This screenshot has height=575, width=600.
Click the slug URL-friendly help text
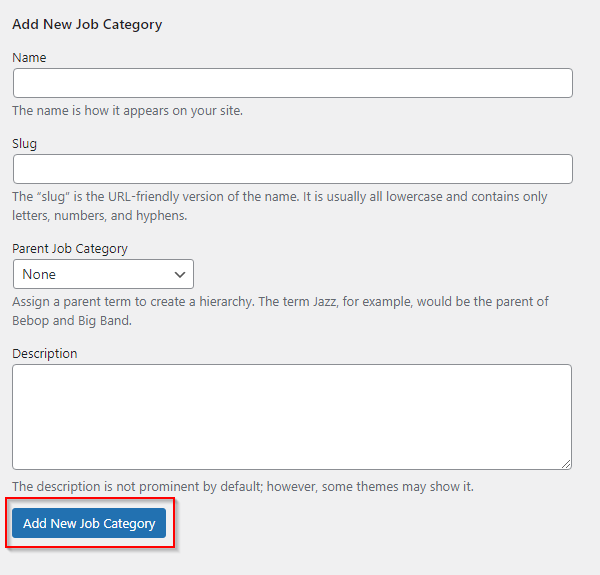[x=280, y=206]
